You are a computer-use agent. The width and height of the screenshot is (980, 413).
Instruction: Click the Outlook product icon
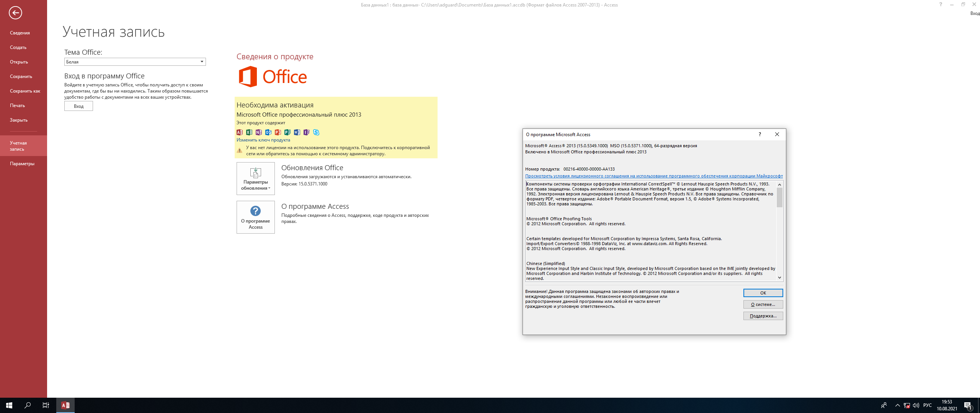click(268, 132)
